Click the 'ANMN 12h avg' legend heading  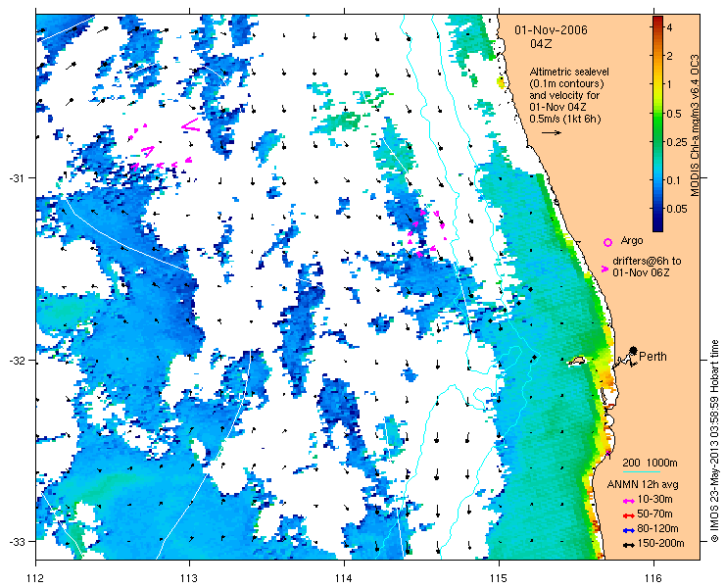[x=643, y=485]
